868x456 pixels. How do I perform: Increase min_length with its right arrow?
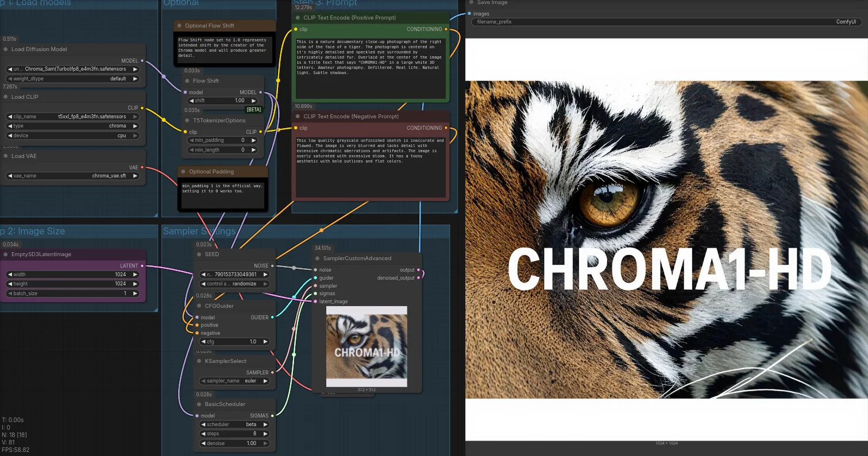[254, 150]
